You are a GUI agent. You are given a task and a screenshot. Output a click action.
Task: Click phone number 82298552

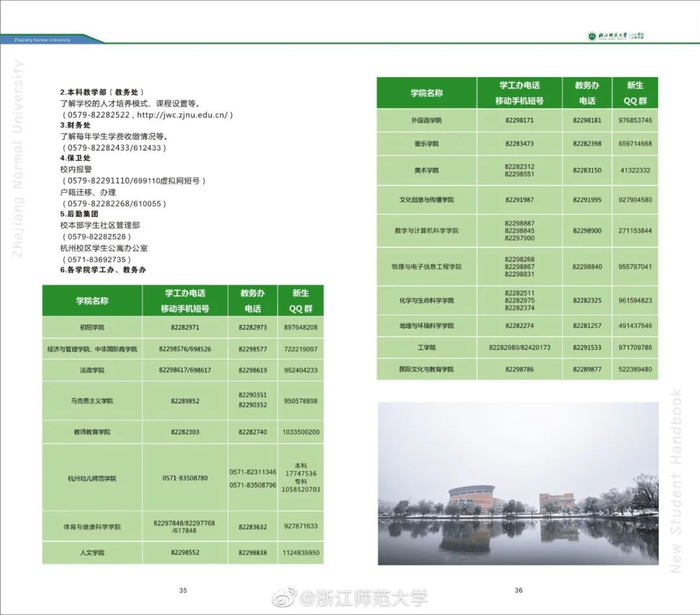(x=185, y=553)
